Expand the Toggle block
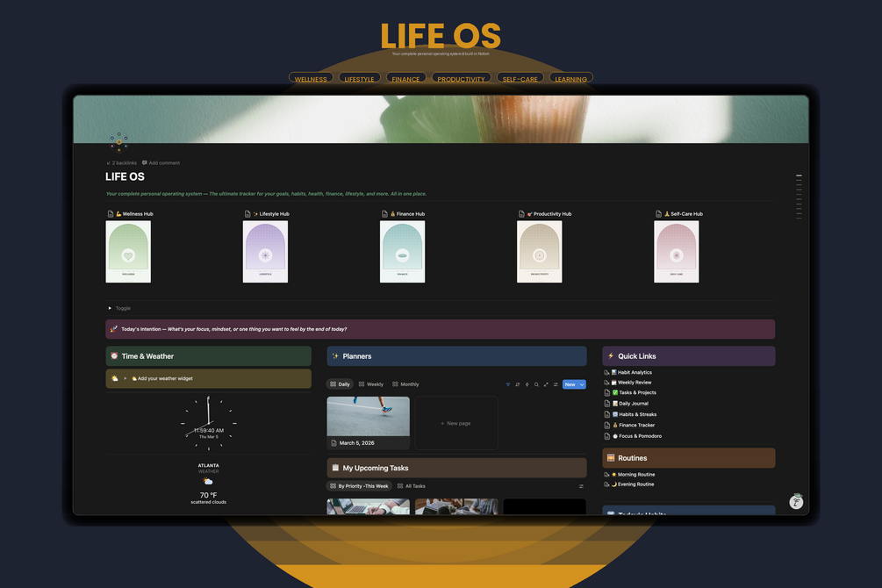The height and width of the screenshot is (588, 882). coord(110,308)
